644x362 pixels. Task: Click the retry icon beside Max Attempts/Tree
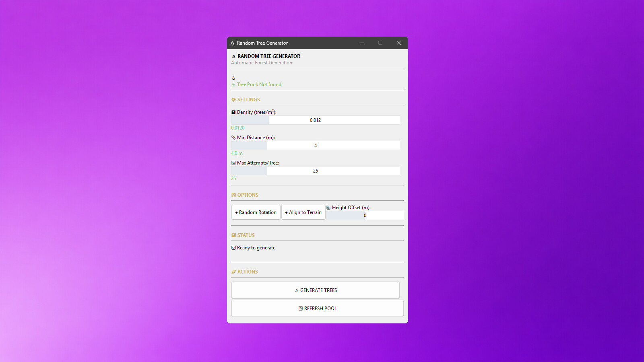(x=233, y=163)
